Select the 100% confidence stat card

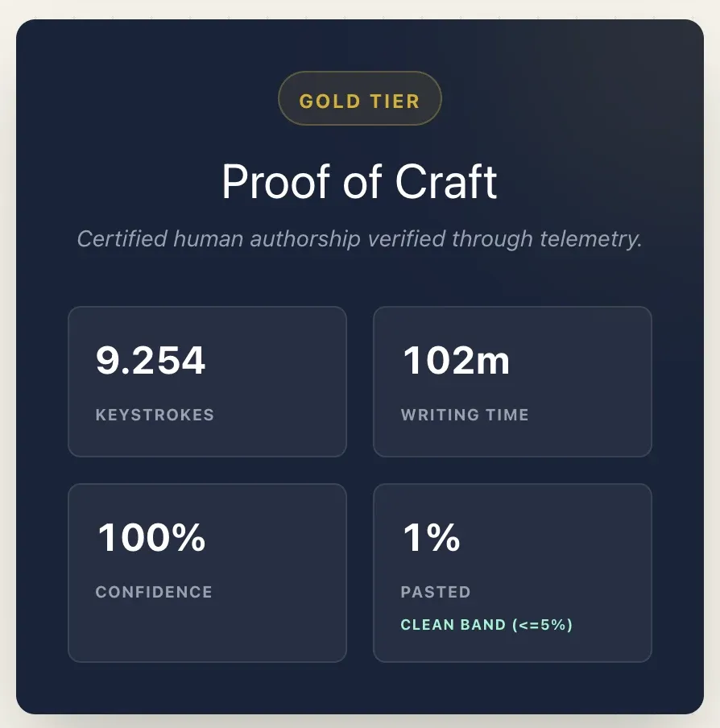pos(207,573)
